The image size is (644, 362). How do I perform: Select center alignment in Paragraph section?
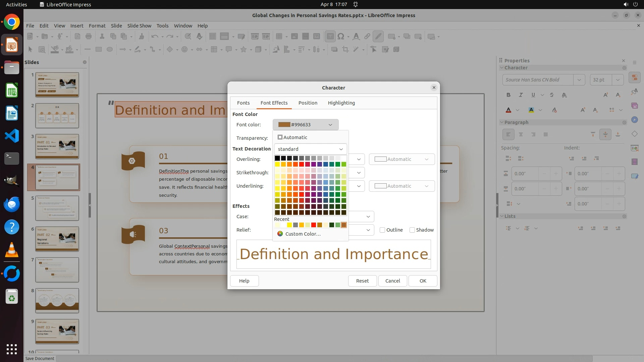tap(521, 134)
